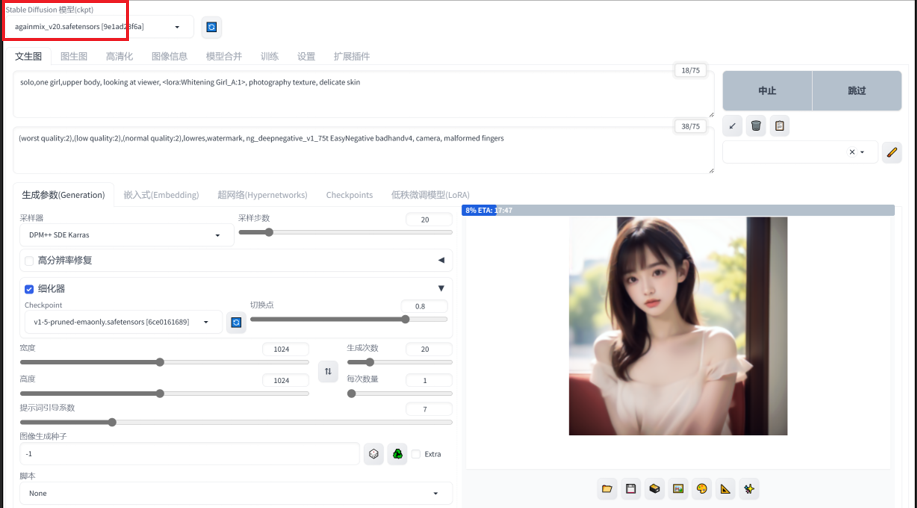Send image to inpaint with palette icon
The image size is (917, 508).
[x=702, y=488]
